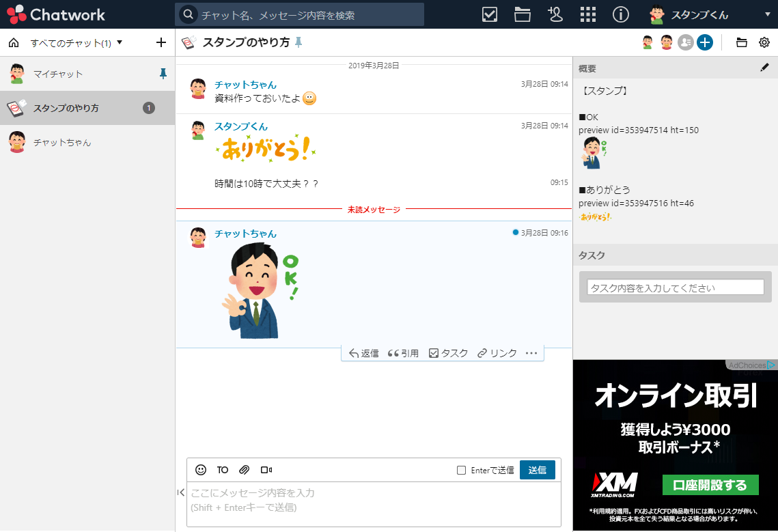The width and height of the screenshot is (778, 532).
Task: Expand more message actions with the ellipsis
Action: 531,353
